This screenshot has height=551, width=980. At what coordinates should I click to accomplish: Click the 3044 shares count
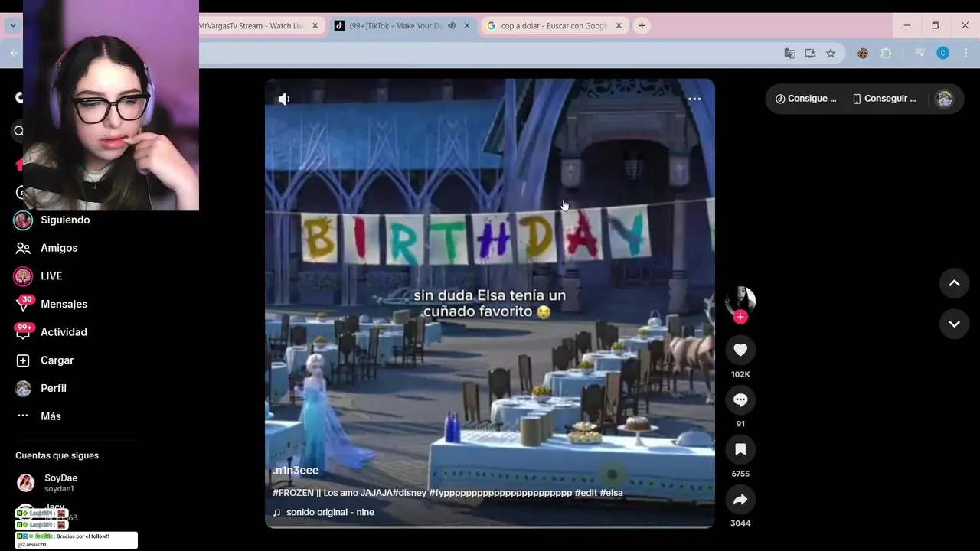coord(740,523)
